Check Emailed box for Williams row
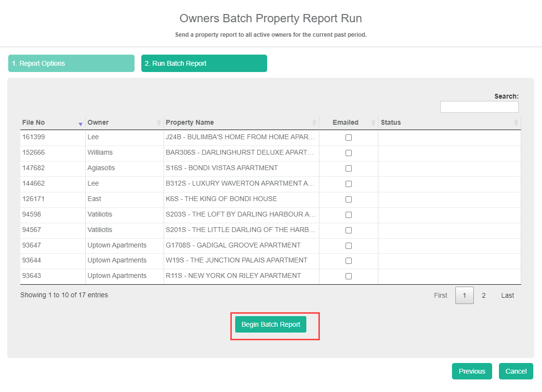 348,153
